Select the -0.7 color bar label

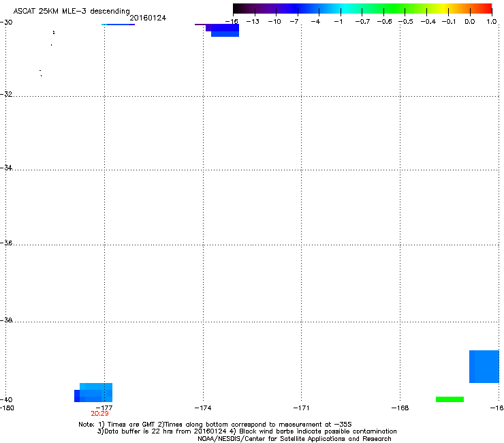coord(362,21)
